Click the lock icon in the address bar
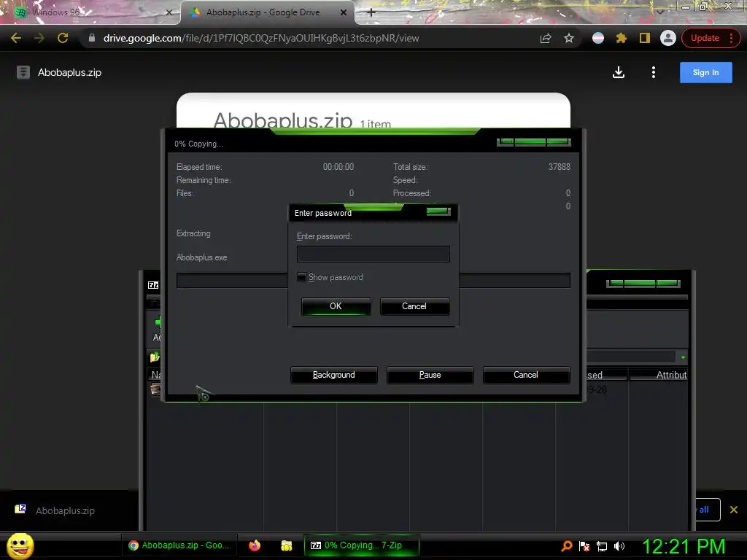747x560 pixels. tap(92, 38)
